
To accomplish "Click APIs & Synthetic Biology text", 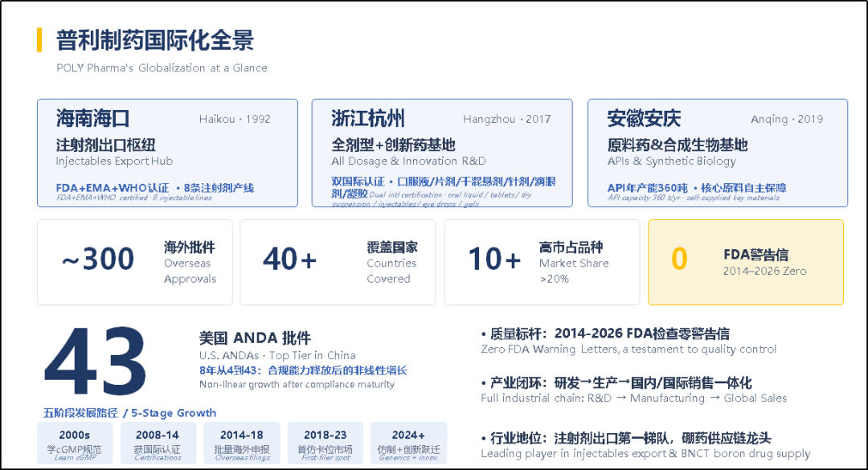I will coord(671,161).
